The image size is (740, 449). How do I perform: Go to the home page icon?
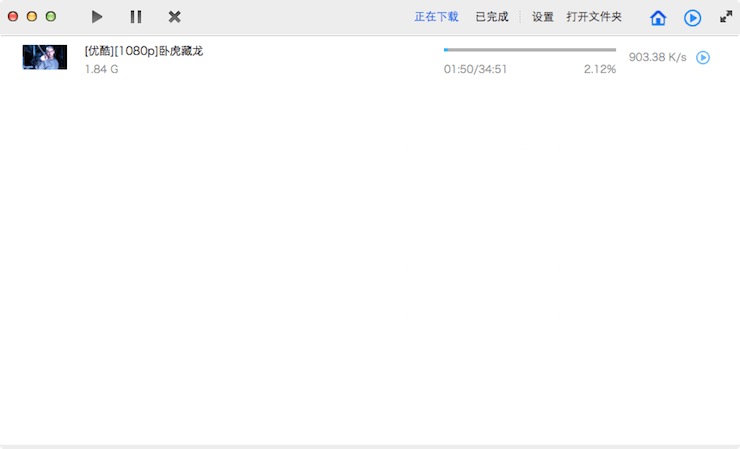(x=658, y=18)
